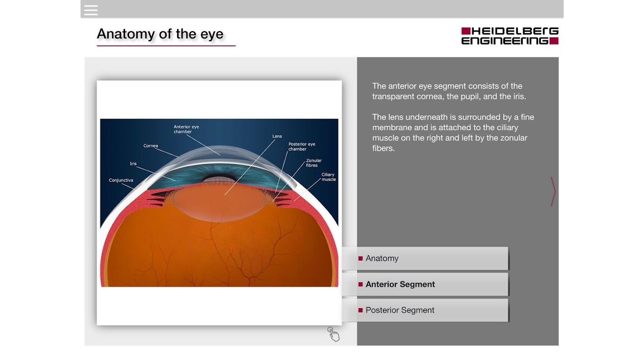
Task: Click the 'Anatomy of the eye' title
Action: 160,34
